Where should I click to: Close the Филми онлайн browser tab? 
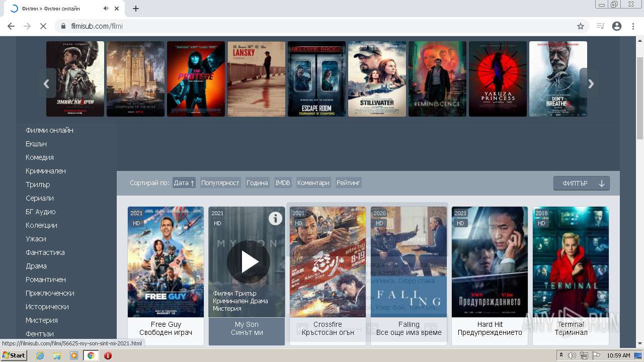[x=117, y=9]
